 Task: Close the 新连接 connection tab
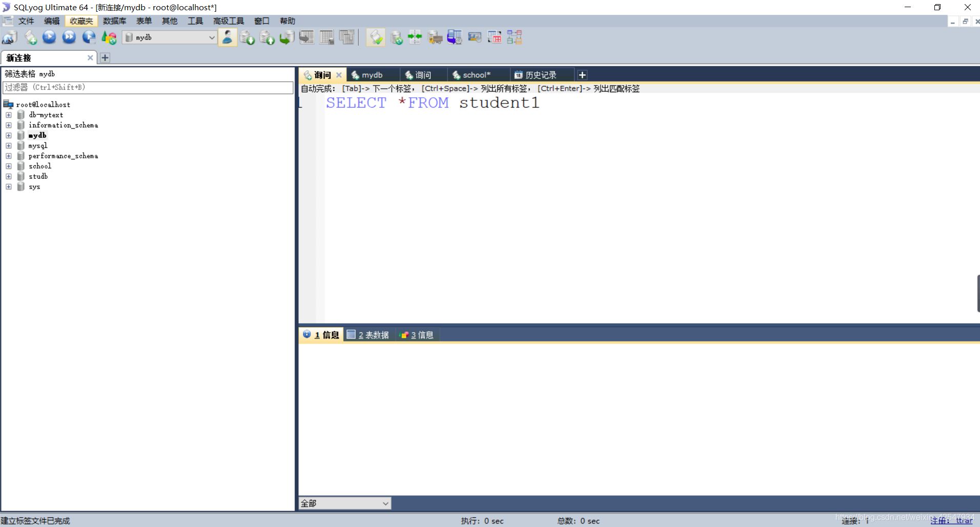tap(90, 58)
